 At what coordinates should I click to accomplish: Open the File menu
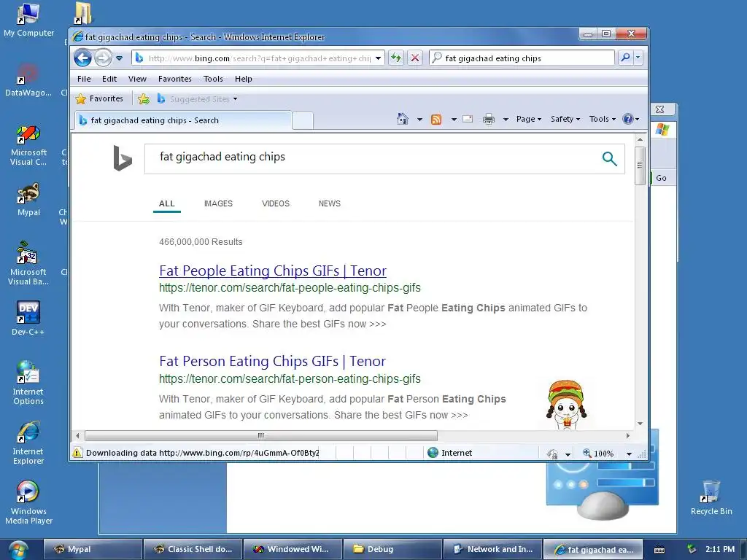[x=84, y=79]
